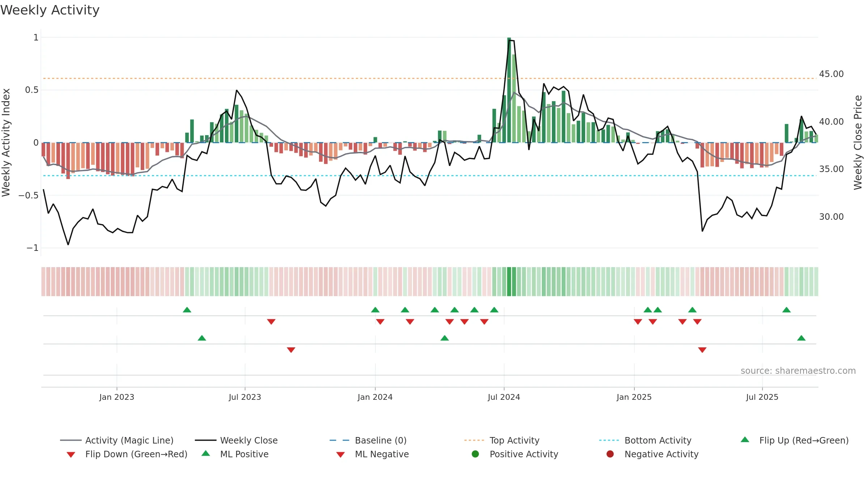The image size is (868, 488).
Task: Click the Flip Down red triangle legend icon
Action: click(71, 455)
